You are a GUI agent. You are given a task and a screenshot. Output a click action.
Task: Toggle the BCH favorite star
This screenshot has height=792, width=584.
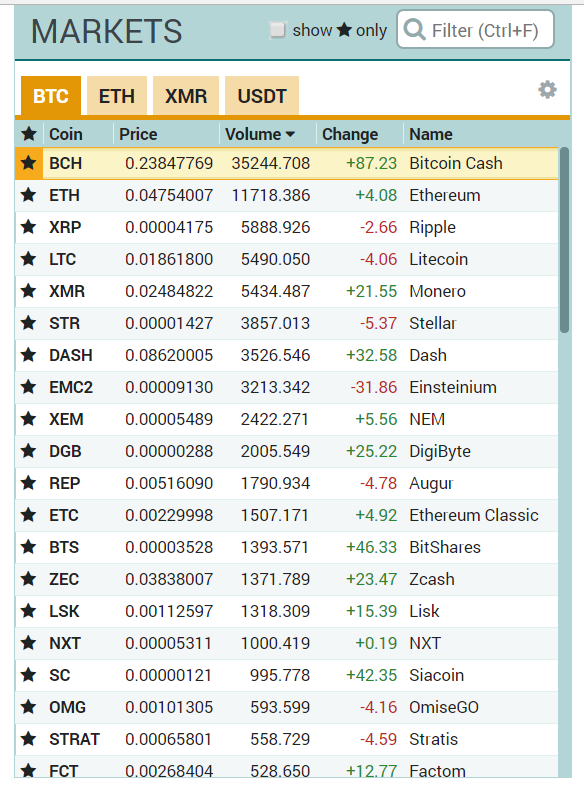point(29,163)
